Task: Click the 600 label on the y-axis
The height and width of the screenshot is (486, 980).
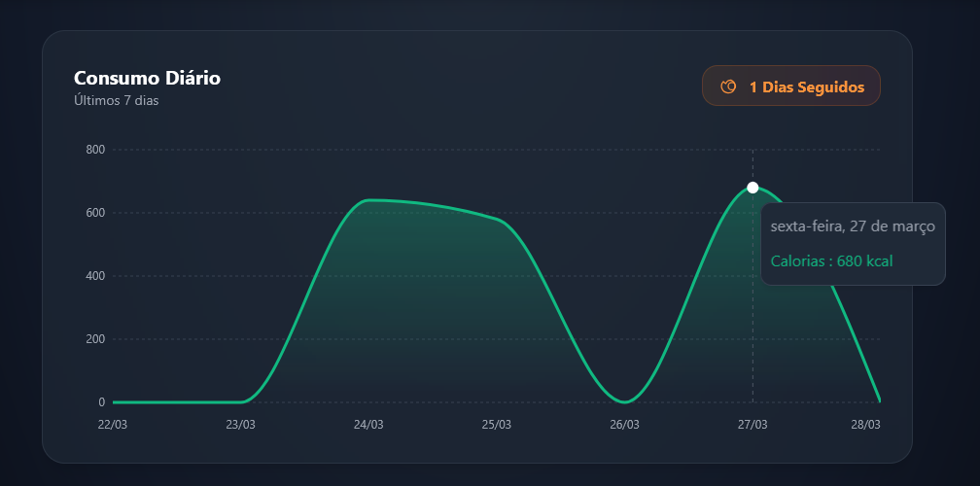Action: (x=94, y=213)
